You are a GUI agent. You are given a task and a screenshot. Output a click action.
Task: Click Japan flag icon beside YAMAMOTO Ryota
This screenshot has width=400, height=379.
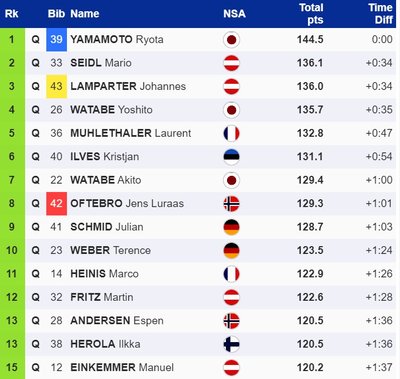(231, 40)
